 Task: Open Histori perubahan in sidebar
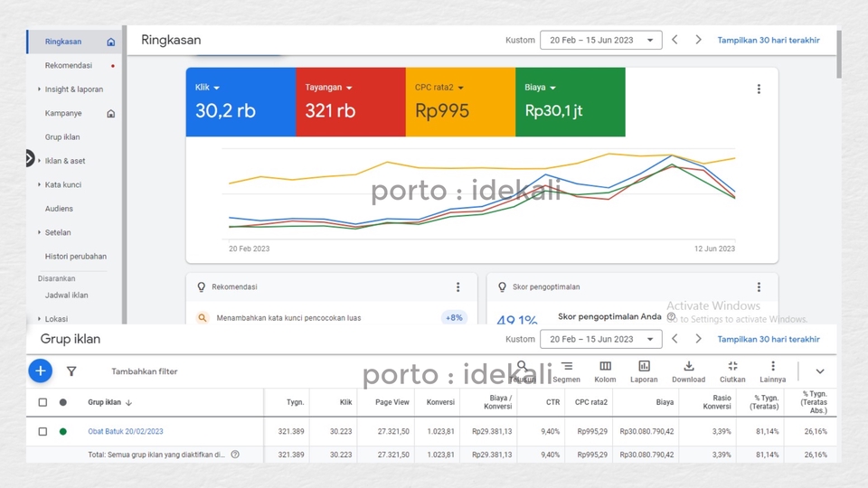(x=76, y=256)
